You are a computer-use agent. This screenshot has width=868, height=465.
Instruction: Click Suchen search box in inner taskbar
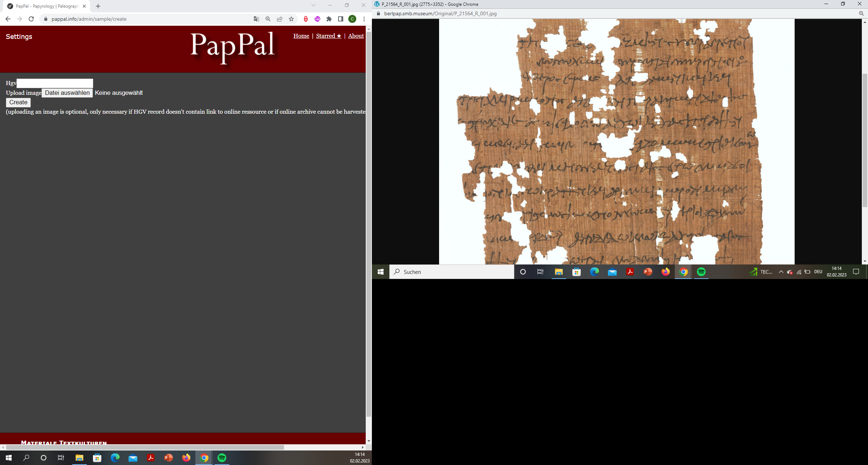[452, 272]
